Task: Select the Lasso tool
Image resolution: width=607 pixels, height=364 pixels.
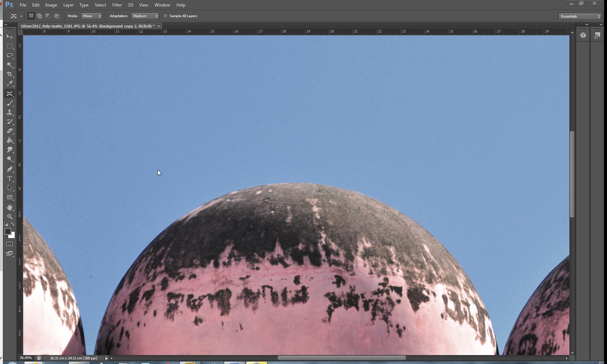Action: click(x=10, y=55)
